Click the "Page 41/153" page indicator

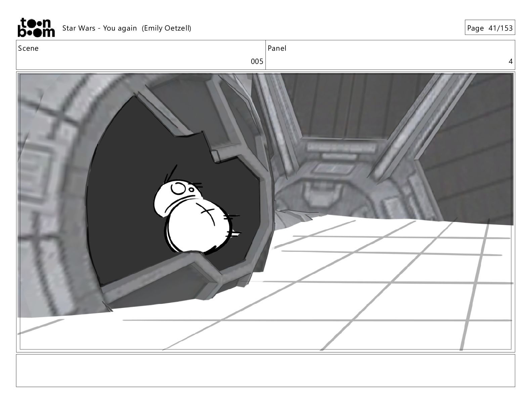pos(490,28)
